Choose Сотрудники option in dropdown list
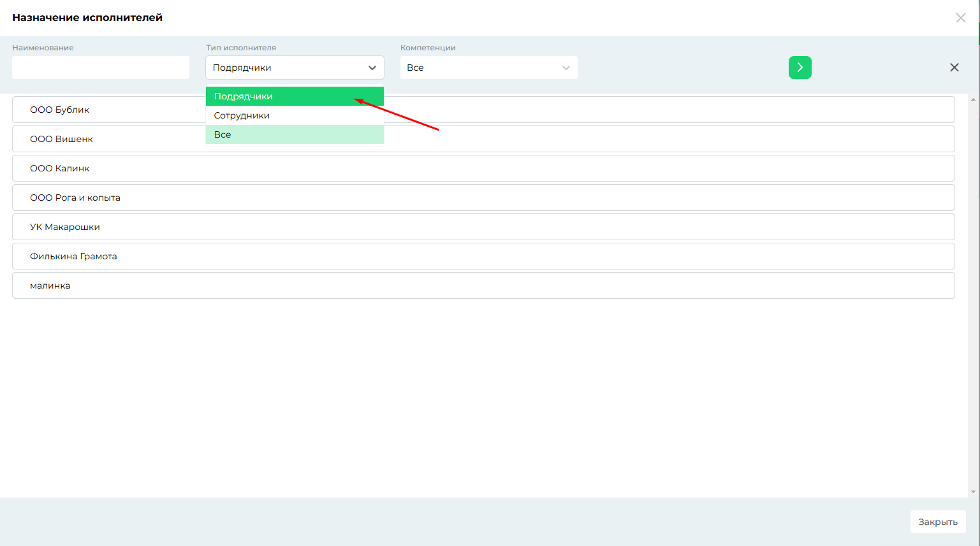 tap(295, 115)
